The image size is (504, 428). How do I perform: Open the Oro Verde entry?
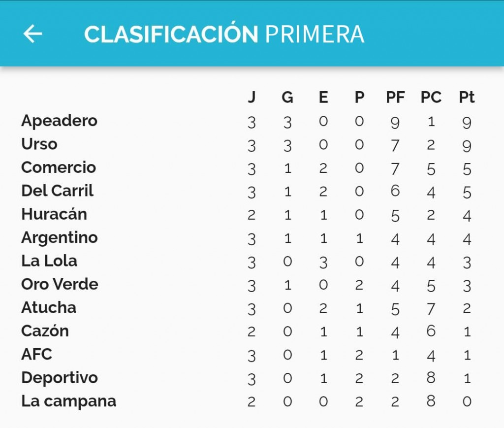(60, 284)
